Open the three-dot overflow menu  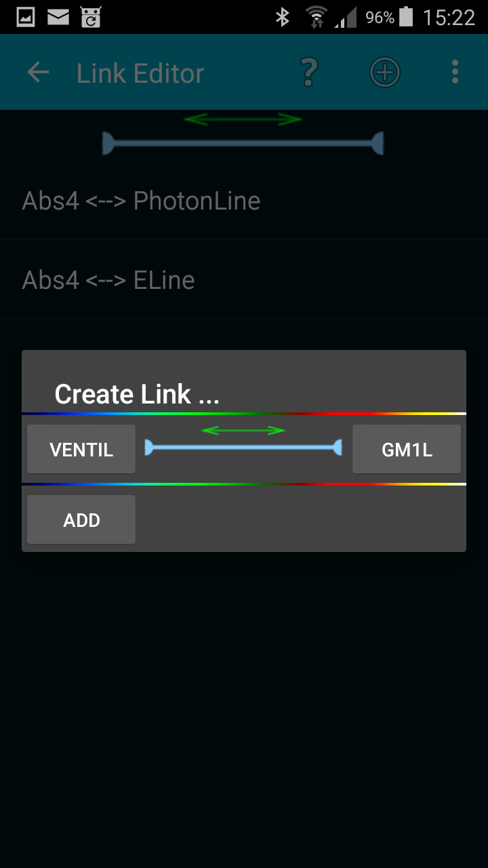(455, 72)
